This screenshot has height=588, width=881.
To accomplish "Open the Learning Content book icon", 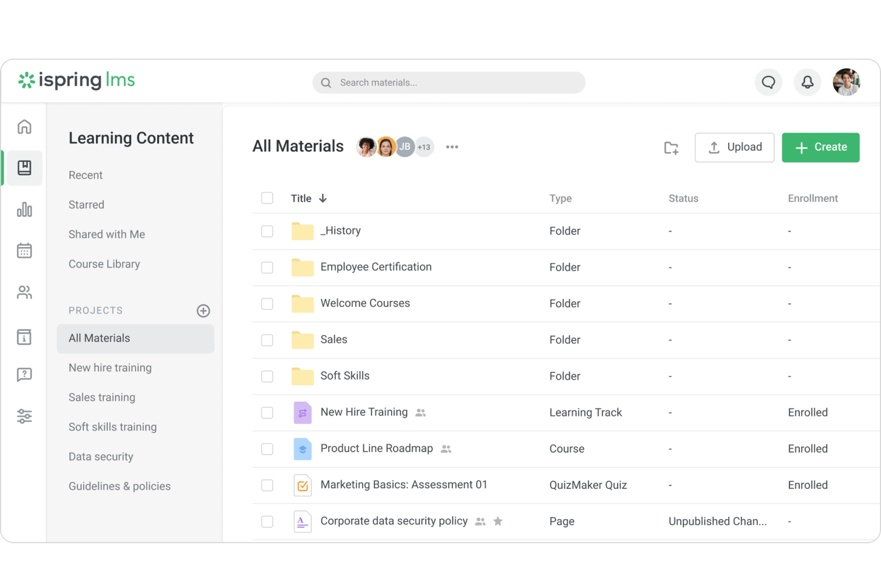I will click(x=25, y=168).
